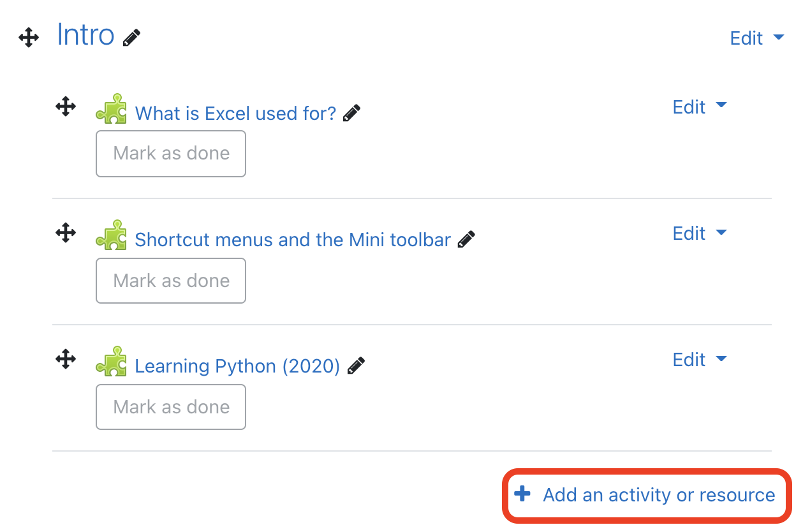Mark Learning Python (2020) as done
Screen dimensions: 810x532
(170, 406)
